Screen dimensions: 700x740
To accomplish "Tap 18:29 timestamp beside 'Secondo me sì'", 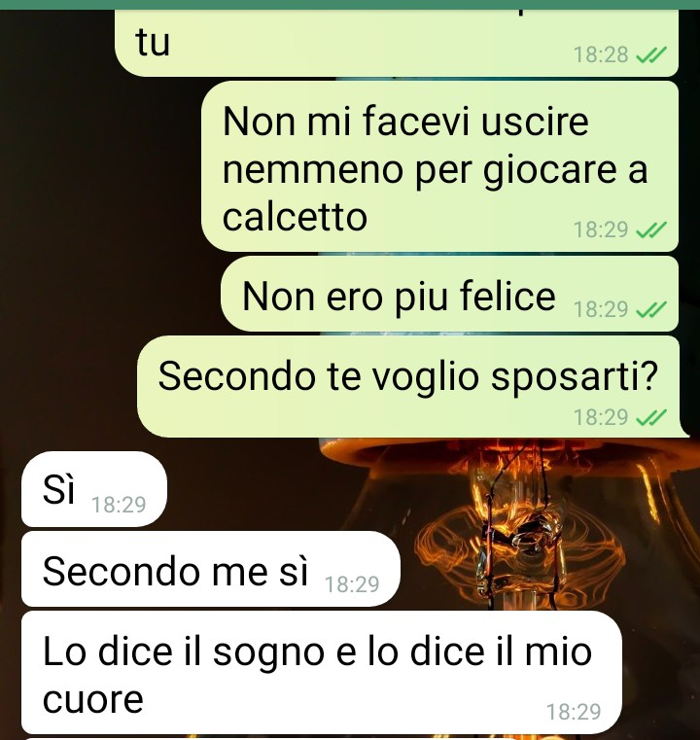I will [352, 584].
